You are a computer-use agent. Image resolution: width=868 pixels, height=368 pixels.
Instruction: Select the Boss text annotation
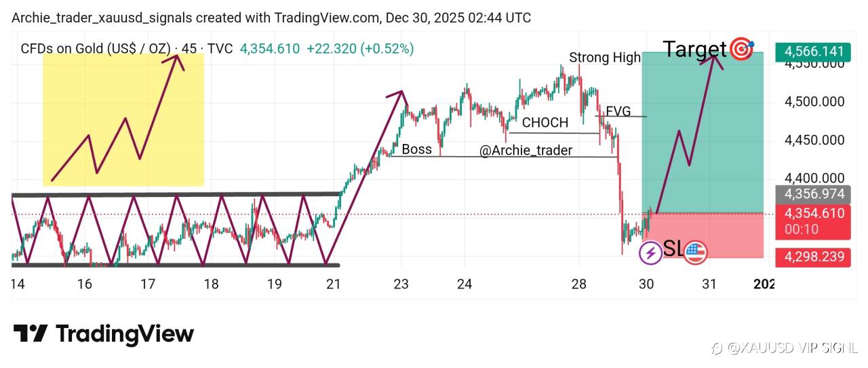(416, 149)
